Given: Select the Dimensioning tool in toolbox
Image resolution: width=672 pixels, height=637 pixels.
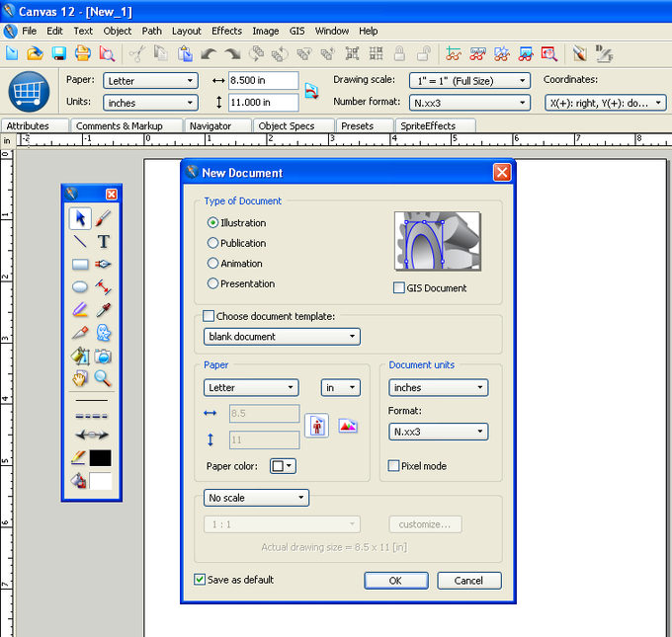Looking at the screenshot, I should (104, 286).
